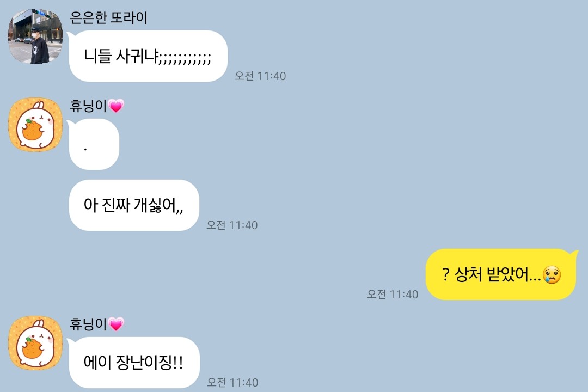Select the single dot message bubble

(94, 144)
